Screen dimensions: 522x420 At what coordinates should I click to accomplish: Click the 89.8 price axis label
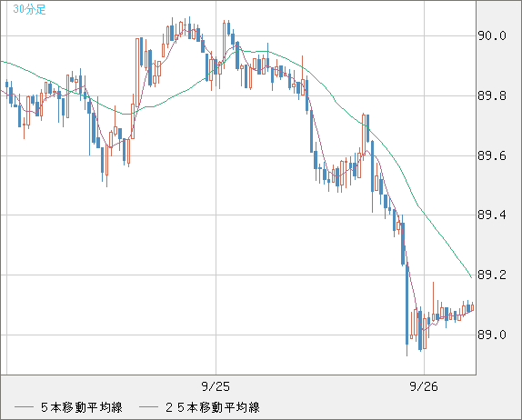pyautogui.click(x=492, y=95)
